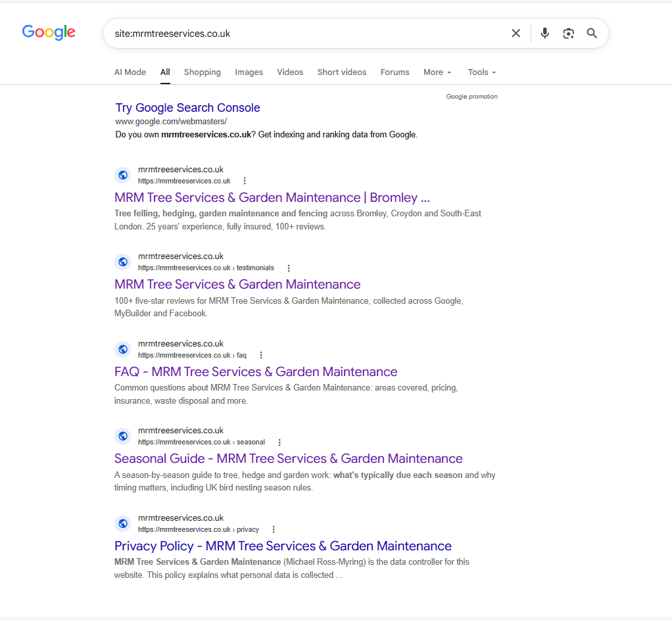Open the FAQ - MRM Tree Services link
Viewport: 672px width, 620px height.
pyautogui.click(x=256, y=372)
